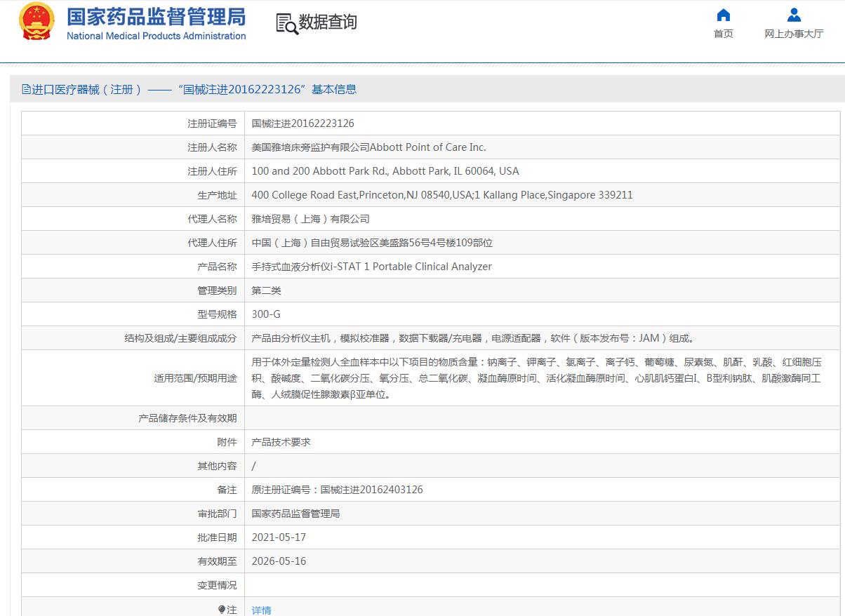
Task: Click the 数据查询 search document icon
Action: [x=286, y=23]
